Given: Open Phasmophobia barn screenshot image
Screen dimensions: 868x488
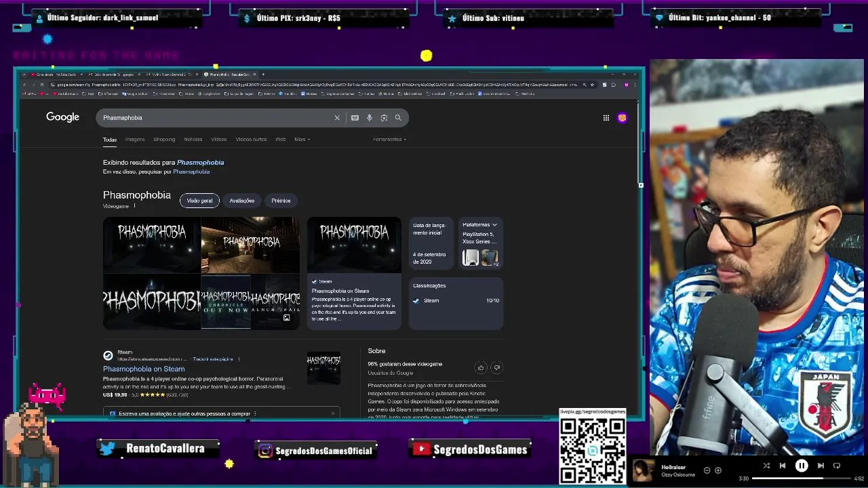Looking at the screenshot, I should 251,245.
